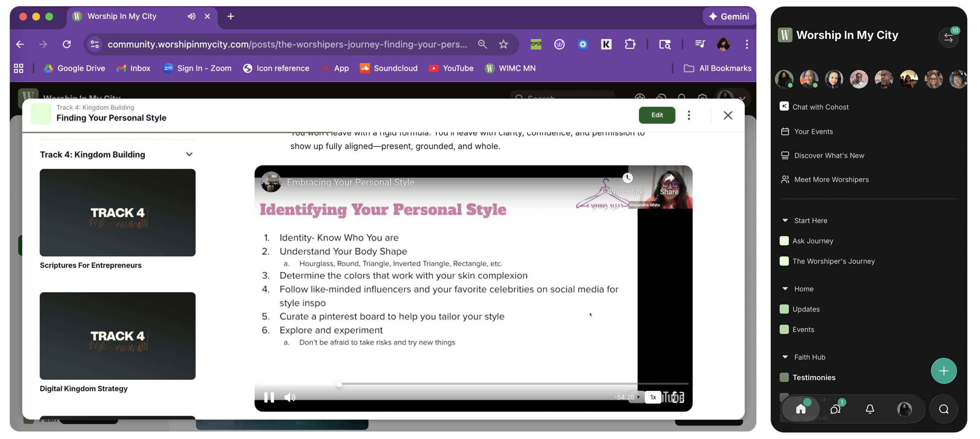The width and height of the screenshot is (980, 439).
Task: Open the chat messages icon with badge
Action: (x=835, y=409)
